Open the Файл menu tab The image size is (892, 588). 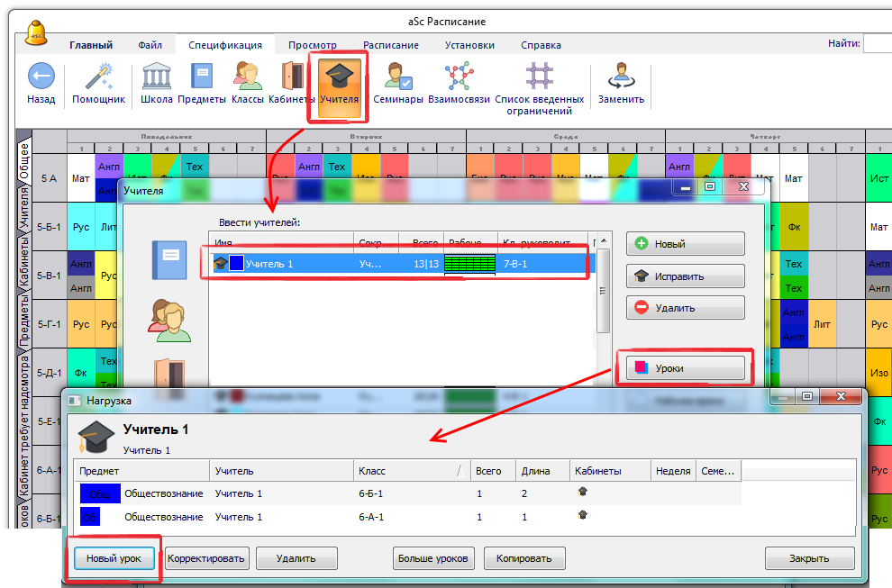150,45
